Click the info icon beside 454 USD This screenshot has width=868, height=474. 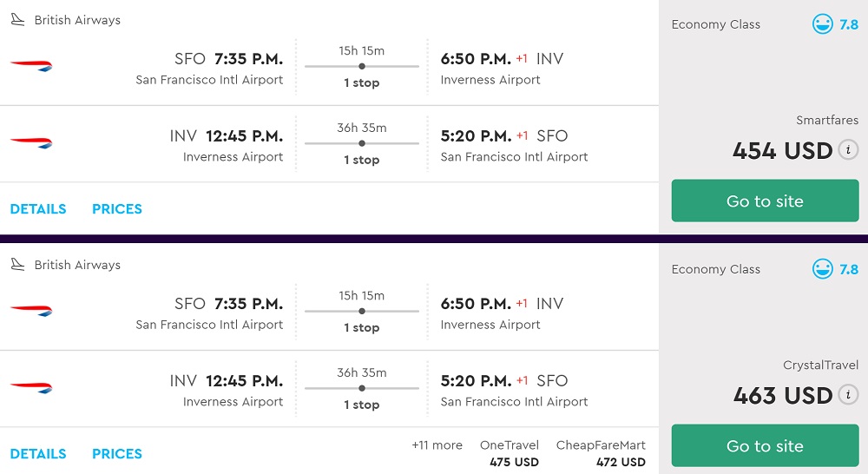click(848, 150)
